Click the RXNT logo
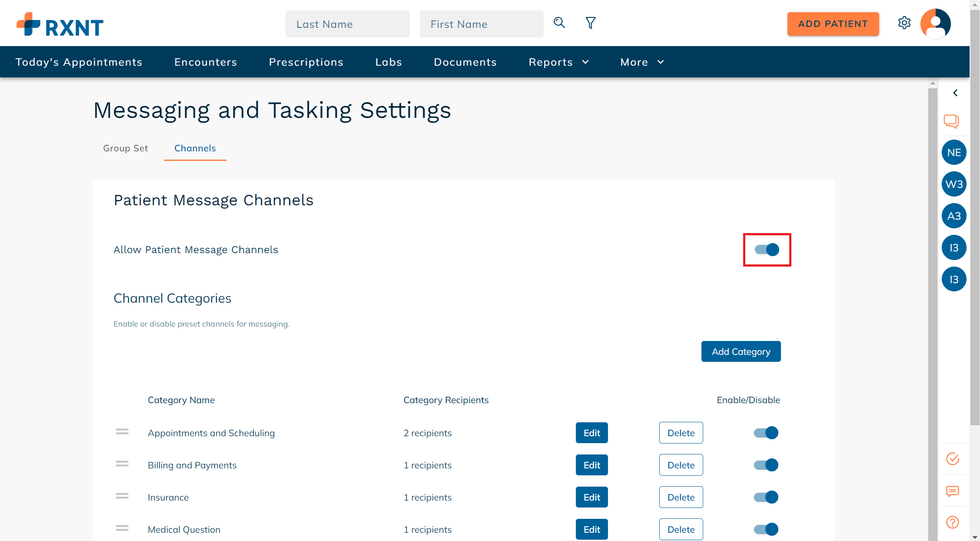Viewport: 980px width, 541px height. pos(60,25)
